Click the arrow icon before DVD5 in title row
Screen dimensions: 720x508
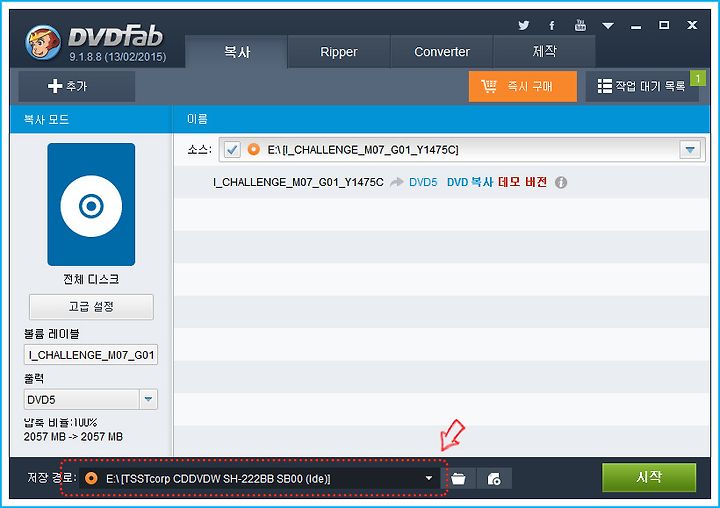pos(396,183)
